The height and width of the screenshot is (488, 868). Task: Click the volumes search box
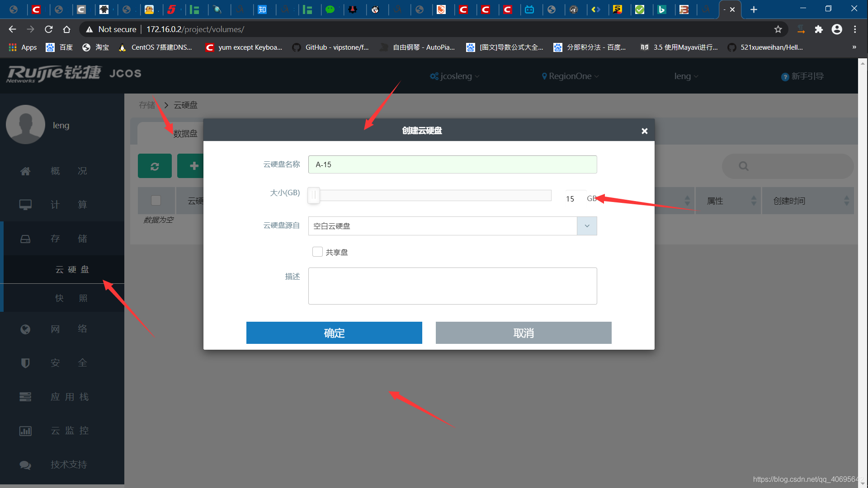(x=788, y=166)
